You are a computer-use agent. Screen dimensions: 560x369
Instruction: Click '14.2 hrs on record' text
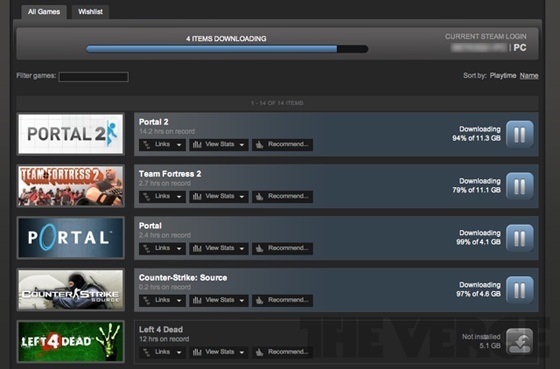167,131
